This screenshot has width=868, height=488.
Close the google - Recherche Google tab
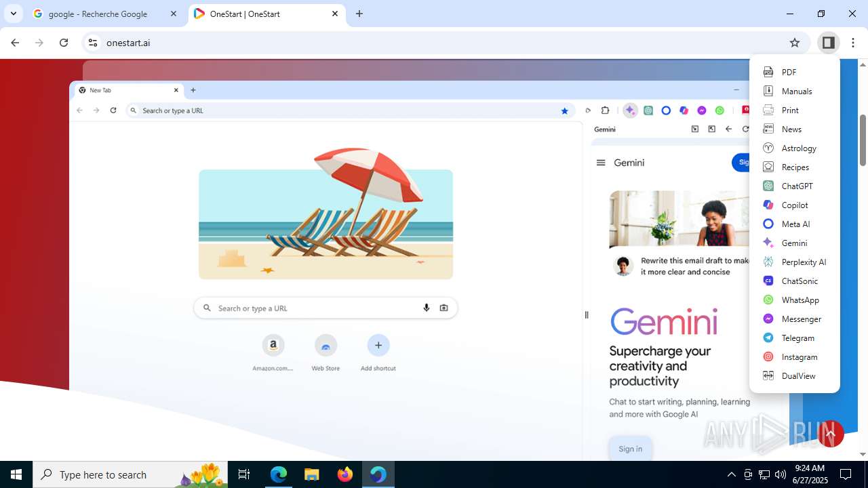(x=174, y=14)
